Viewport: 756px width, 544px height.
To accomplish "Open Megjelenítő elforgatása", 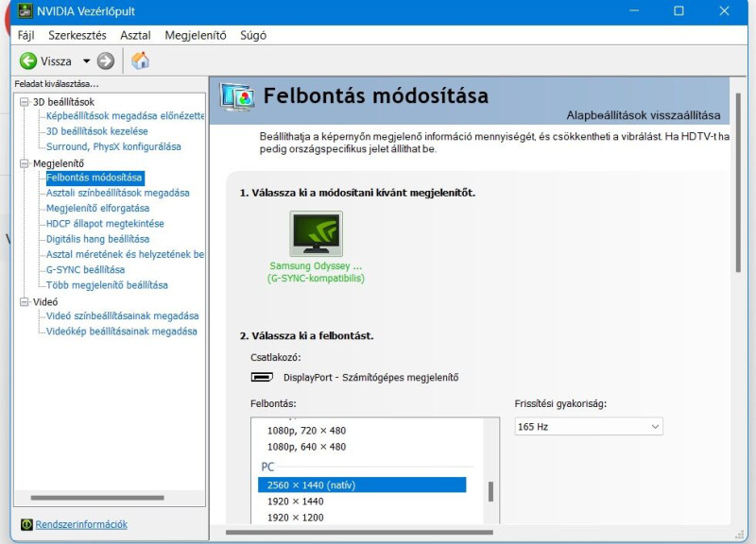I will [98, 208].
